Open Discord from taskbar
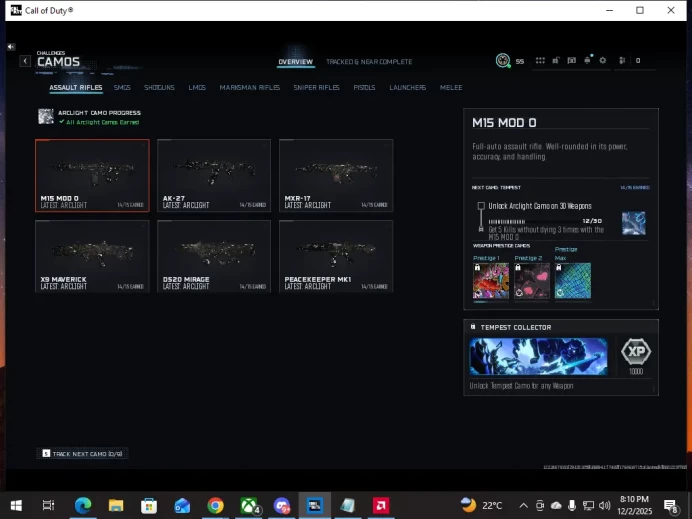692x519 pixels. (282, 505)
